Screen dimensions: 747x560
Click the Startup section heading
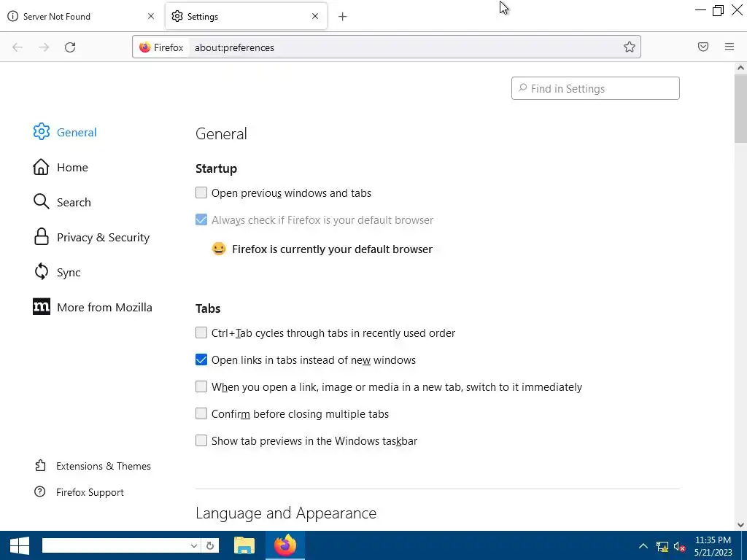coord(216,168)
